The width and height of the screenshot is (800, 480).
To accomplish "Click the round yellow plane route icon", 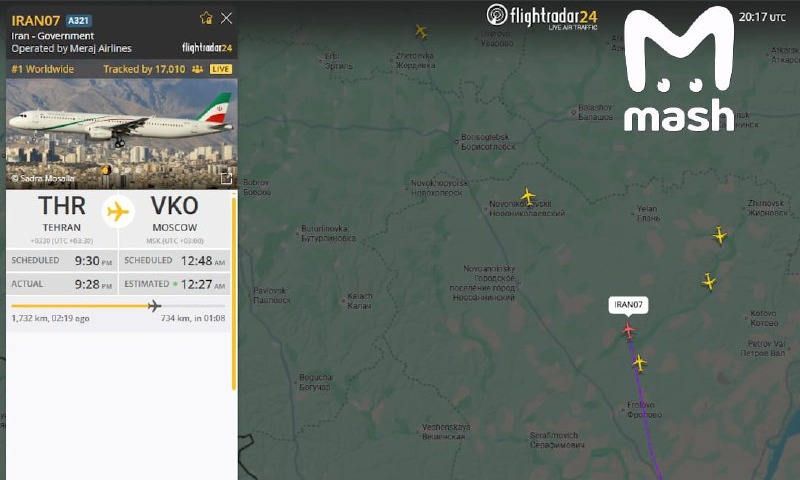I will coord(118,211).
